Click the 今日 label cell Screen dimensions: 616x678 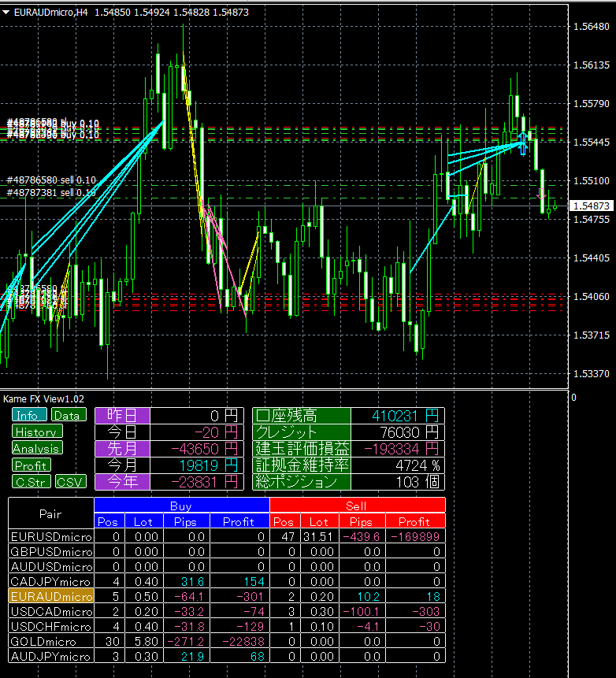pos(122,432)
